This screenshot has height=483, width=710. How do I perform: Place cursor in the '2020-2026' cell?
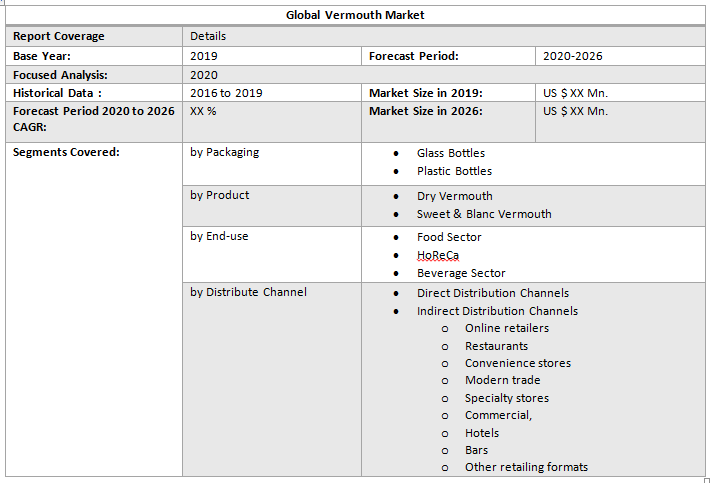(572, 56)
